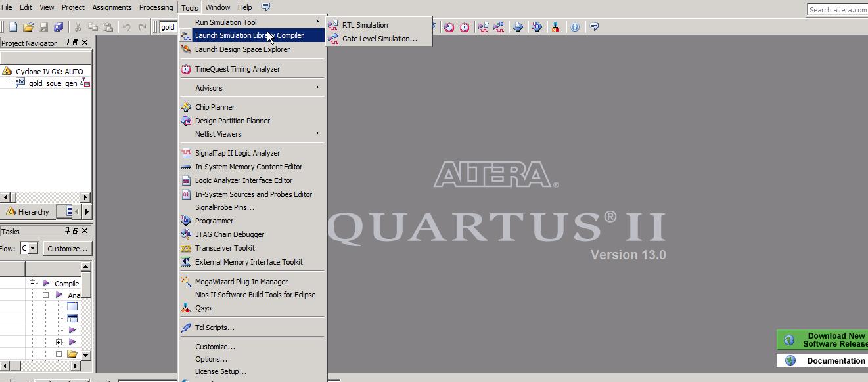
Task: Open MegaWizard Plug-In Manager
Action: click(252, 282)
